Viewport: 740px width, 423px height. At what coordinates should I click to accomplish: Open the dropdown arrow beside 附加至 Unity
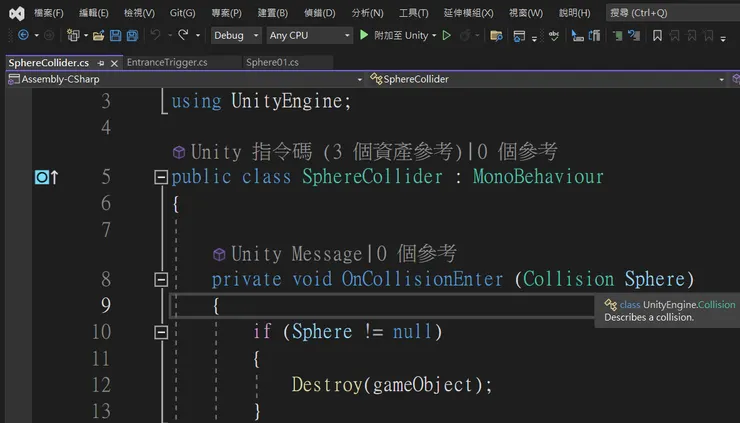pyautogui.click(x=434, y=35)
